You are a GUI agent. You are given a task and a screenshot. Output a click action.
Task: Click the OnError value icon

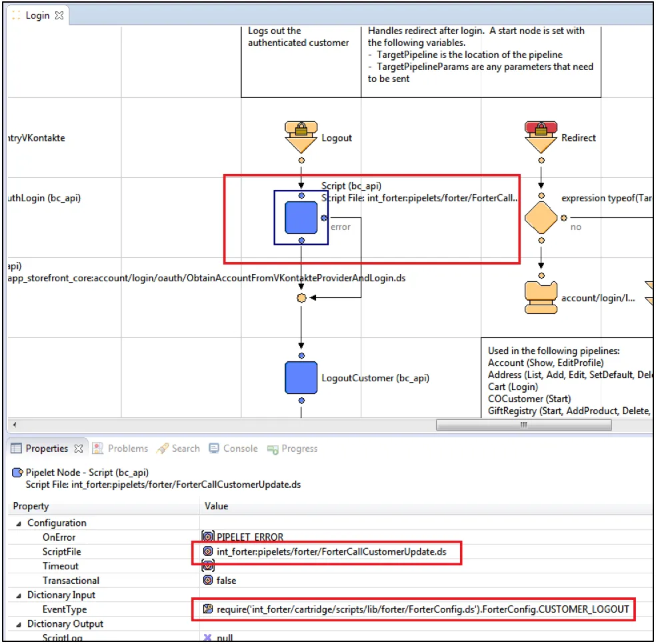click(208, 536)
